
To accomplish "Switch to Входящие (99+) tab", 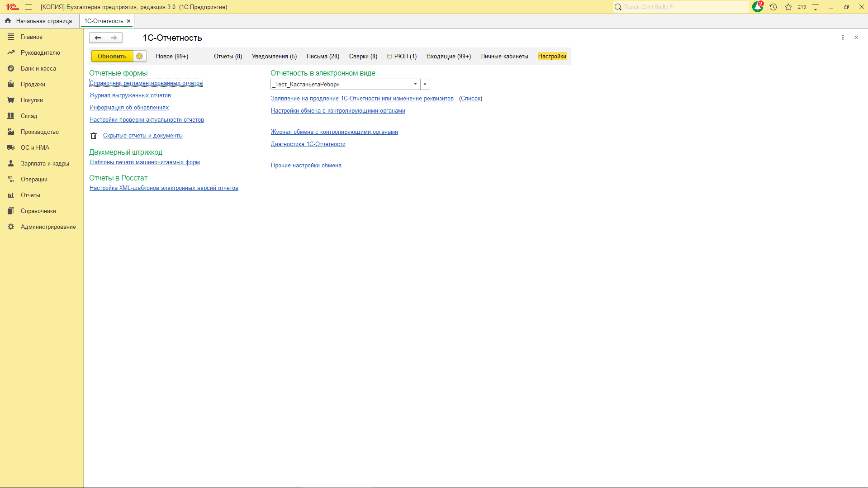I will point(449,56).
